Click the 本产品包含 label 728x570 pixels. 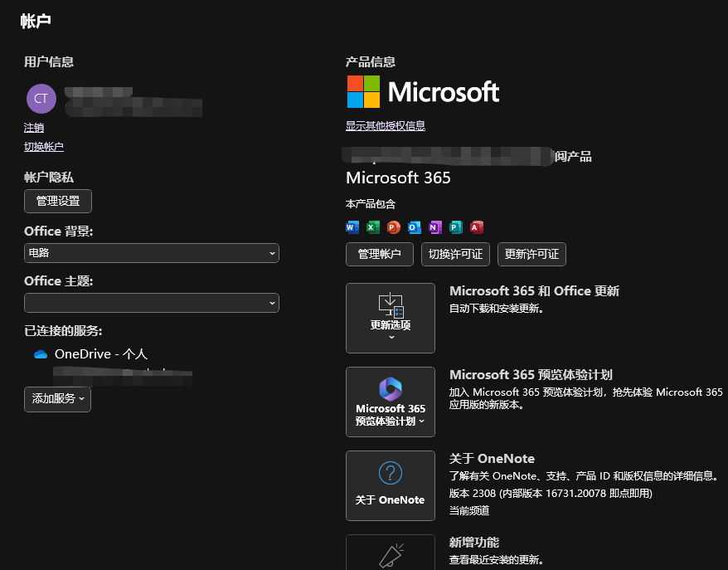coord(371,204)
